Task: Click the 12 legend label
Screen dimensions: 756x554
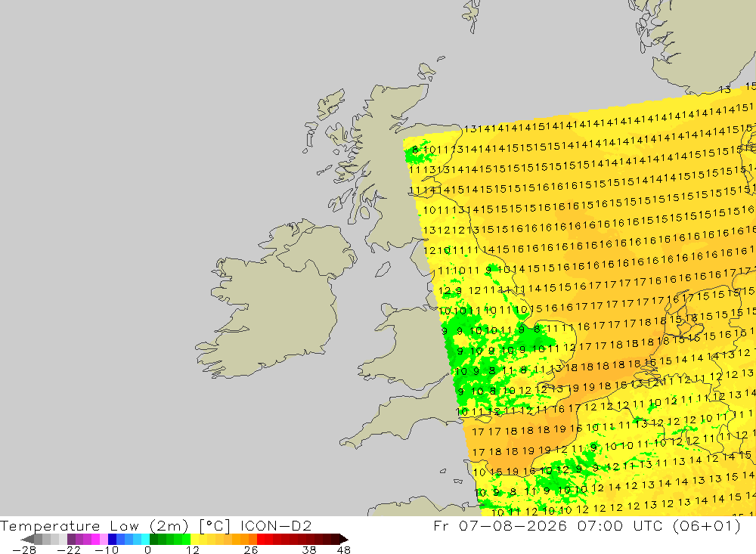Action: 193,550
